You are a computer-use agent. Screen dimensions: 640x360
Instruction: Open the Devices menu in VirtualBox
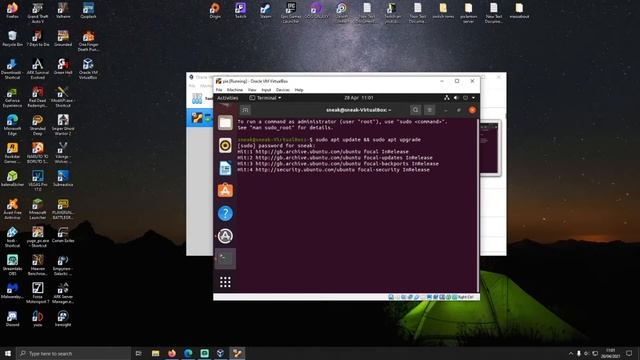pos(282,90)
